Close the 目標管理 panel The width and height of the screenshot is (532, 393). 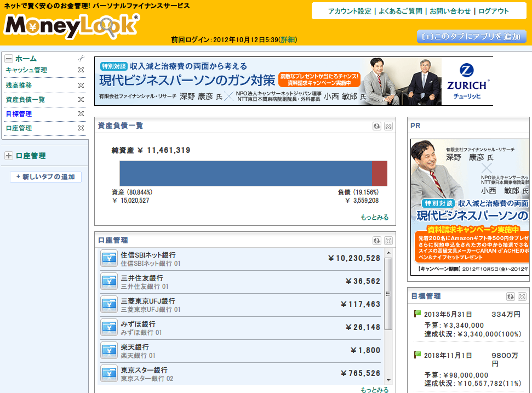pos(522,297)
